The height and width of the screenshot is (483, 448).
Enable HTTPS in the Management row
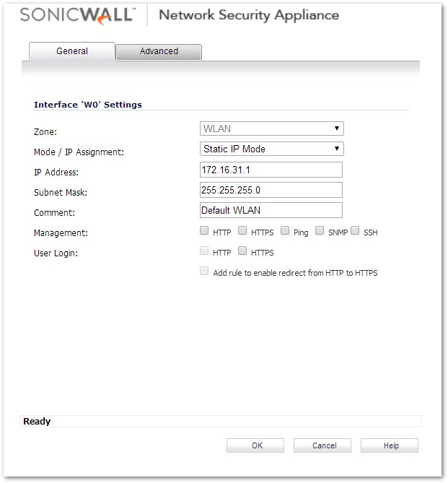click(x=242, y=231)
